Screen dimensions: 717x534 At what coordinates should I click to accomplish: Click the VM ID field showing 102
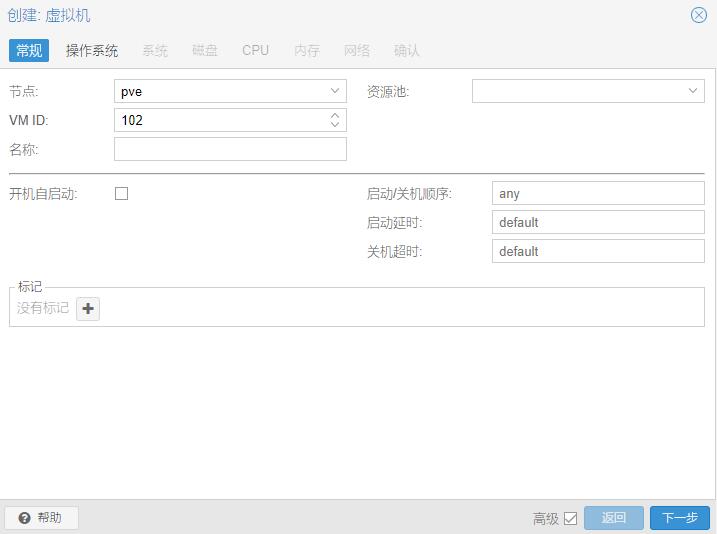tap(220, 120)
